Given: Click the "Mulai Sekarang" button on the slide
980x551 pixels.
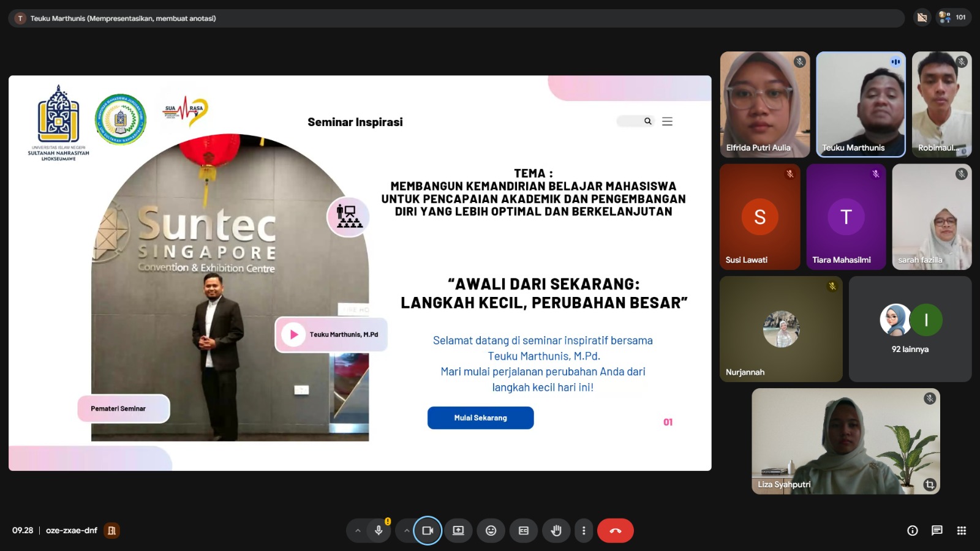Looking at the screenshot, I should [x=480, y=418].
